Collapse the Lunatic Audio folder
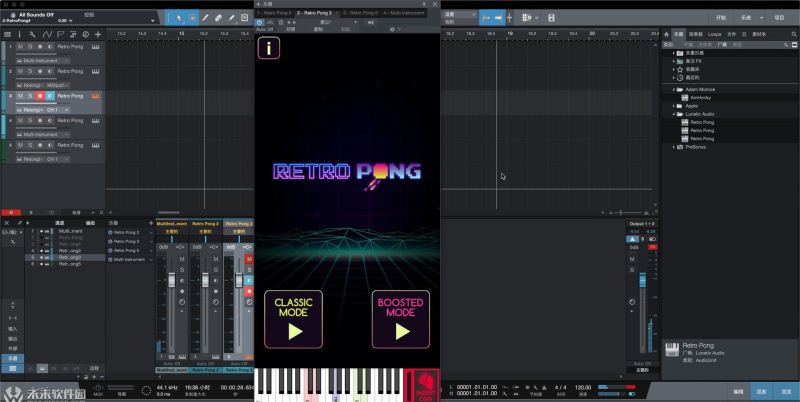 pos(674,114)
